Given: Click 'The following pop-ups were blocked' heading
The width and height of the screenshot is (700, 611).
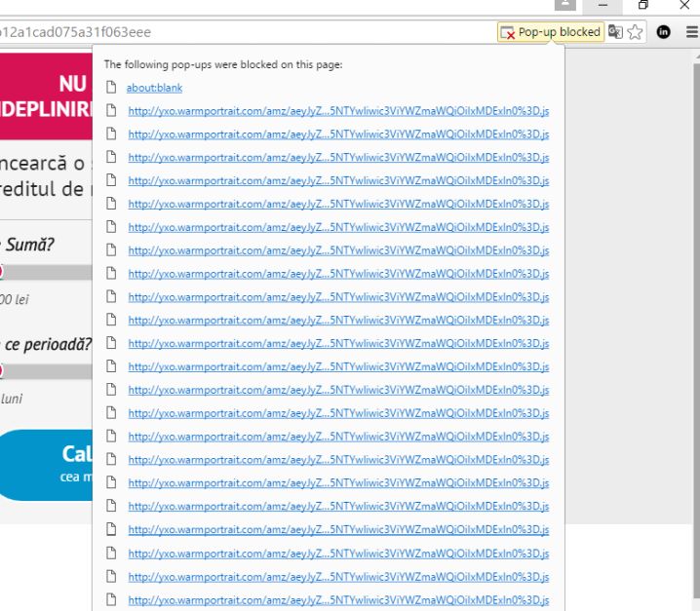Looking at the screenshot, I should tap(223, 64).
